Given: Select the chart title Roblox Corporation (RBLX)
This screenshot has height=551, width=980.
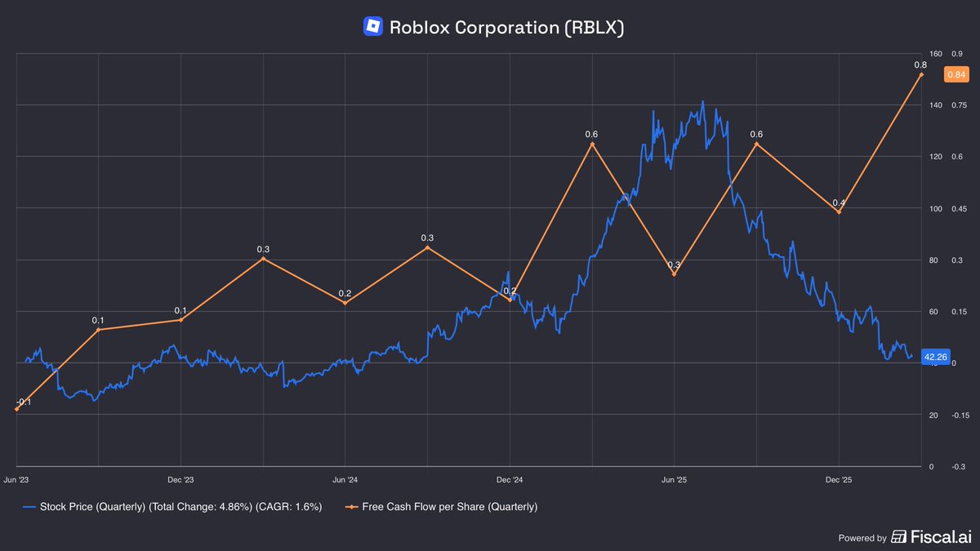Looking at the screenshot, I should point(507,27).
